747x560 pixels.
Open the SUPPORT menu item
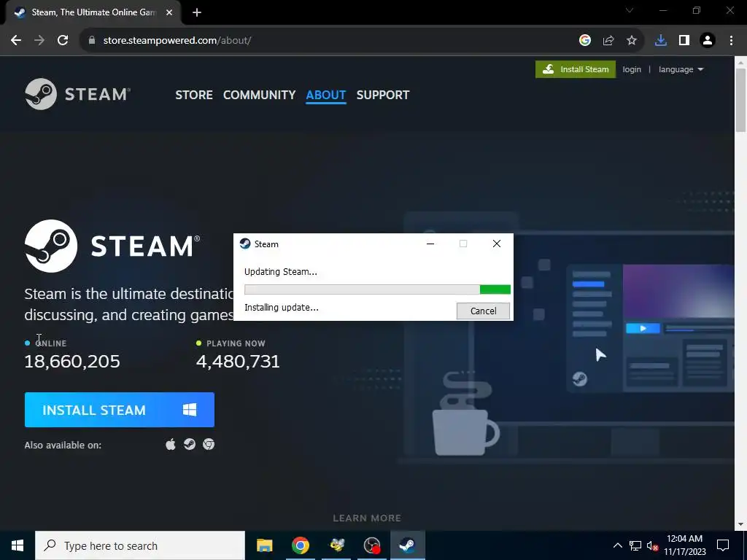point(382,95)
